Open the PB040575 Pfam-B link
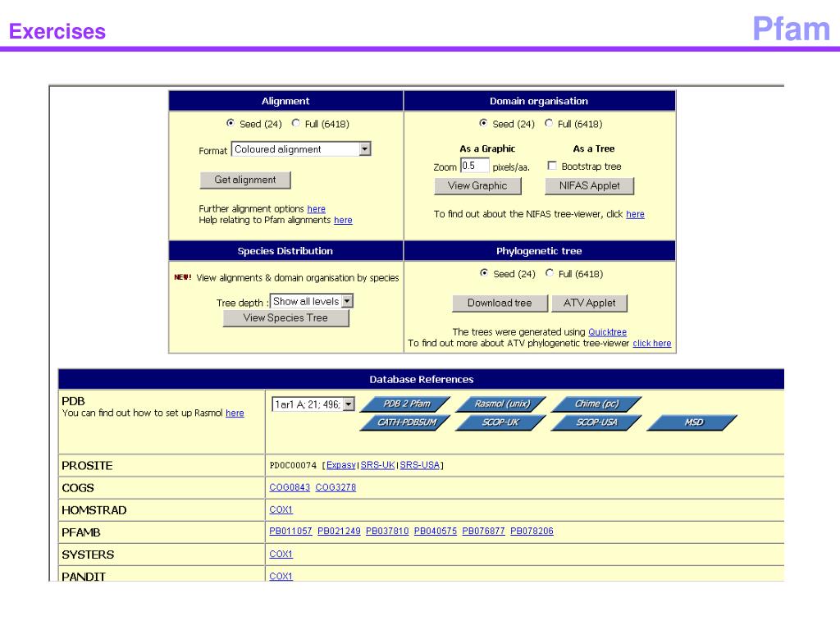Viewport: 840px width, 630px height. click(x=436, y=531)
